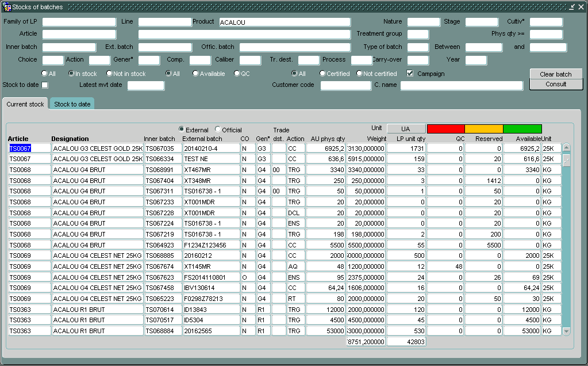Image resolution: width=588 pixels, height=366 pixels.
Task: Select the Official batch radio option
Action: point(218,129)
